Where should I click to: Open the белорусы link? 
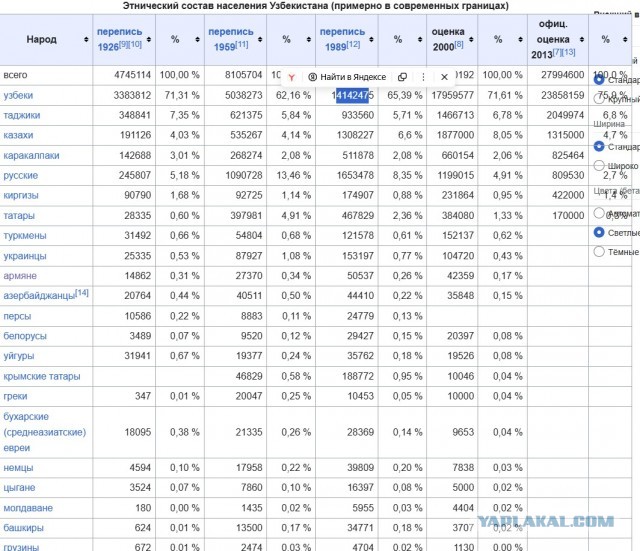pyautogui.click(x=25, y=336)
